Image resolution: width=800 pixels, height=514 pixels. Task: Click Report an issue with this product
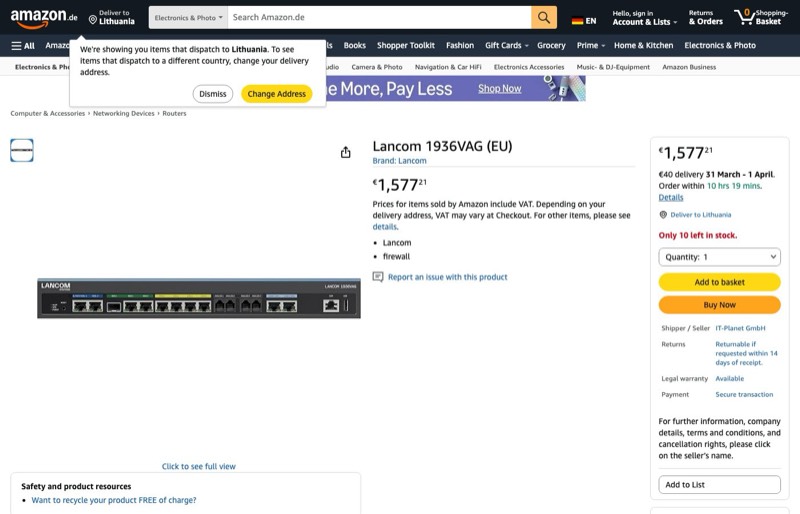tap(447, 277)
